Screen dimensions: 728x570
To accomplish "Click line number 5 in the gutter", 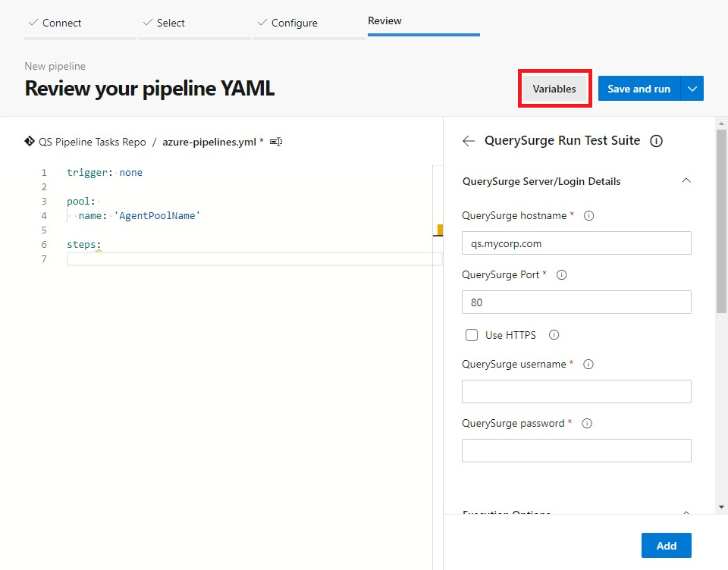I will point(44,230).
